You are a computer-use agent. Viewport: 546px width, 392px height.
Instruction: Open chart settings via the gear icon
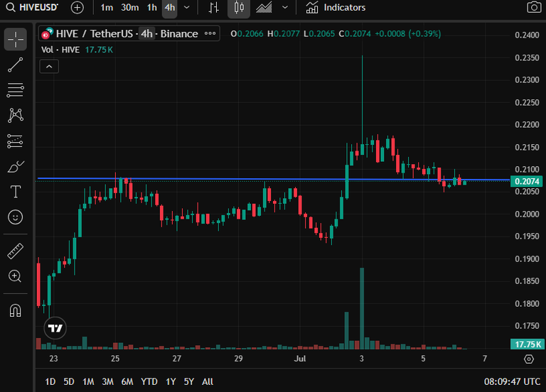pos(529,359)
